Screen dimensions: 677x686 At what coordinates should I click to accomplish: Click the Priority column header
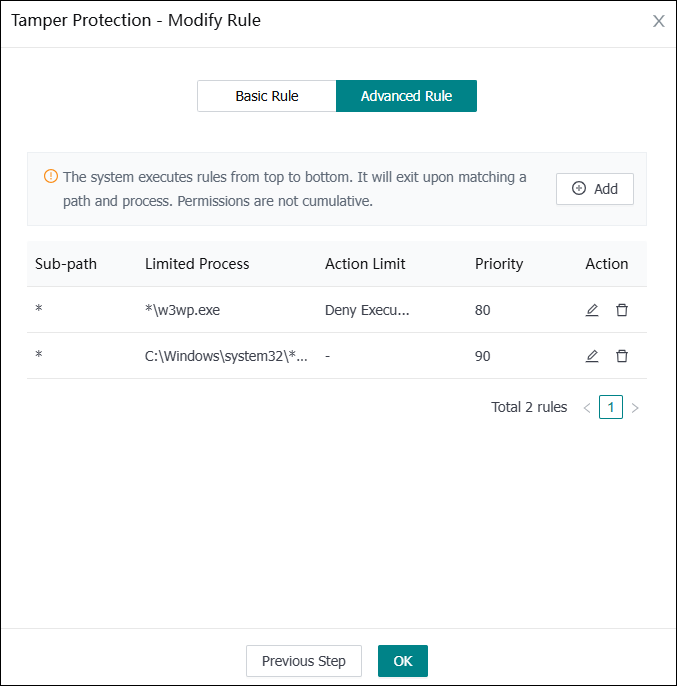point(499,264)
